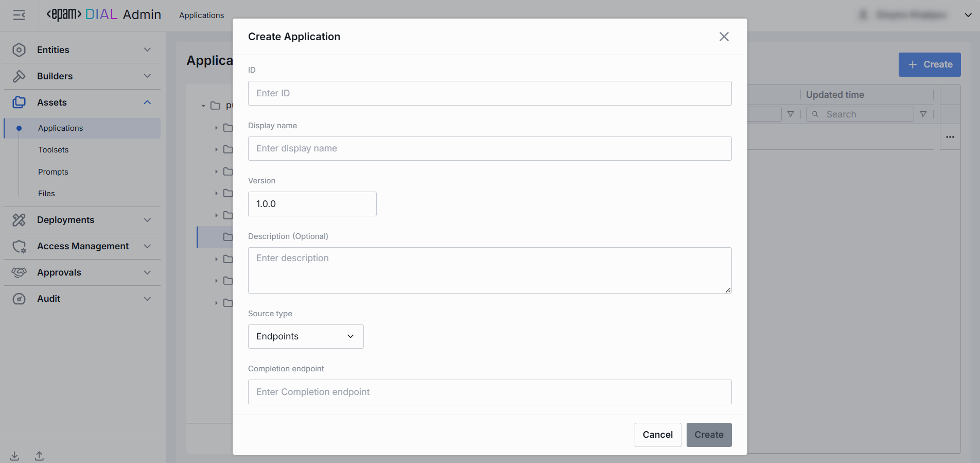Click the download icon at sidebar bottom
The image size is (980, 463).
15,456
